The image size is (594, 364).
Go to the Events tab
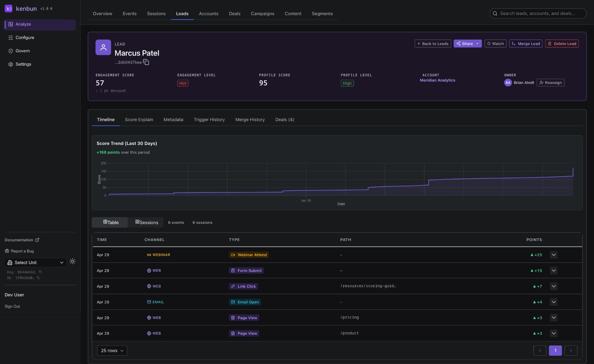(129, 13)
